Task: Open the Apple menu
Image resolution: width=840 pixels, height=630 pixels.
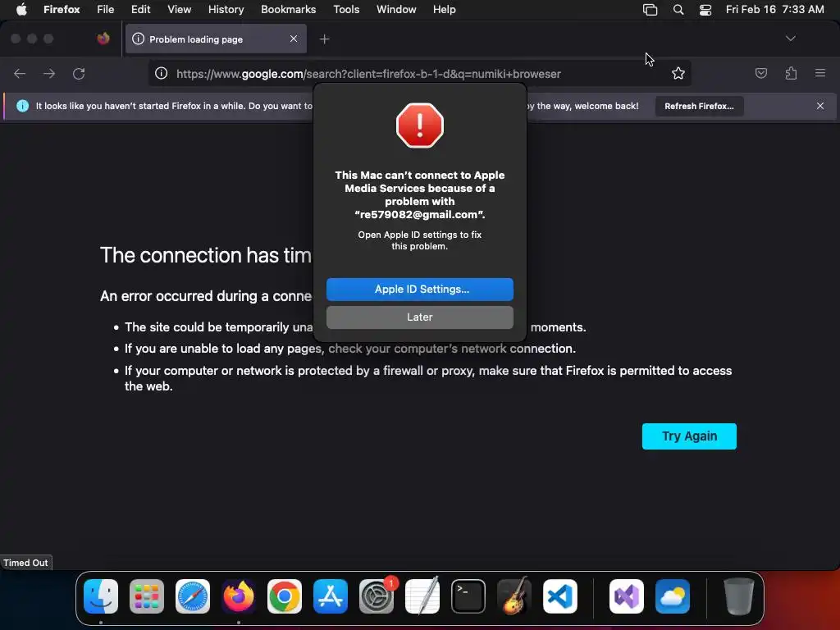Action: point(21,10)
